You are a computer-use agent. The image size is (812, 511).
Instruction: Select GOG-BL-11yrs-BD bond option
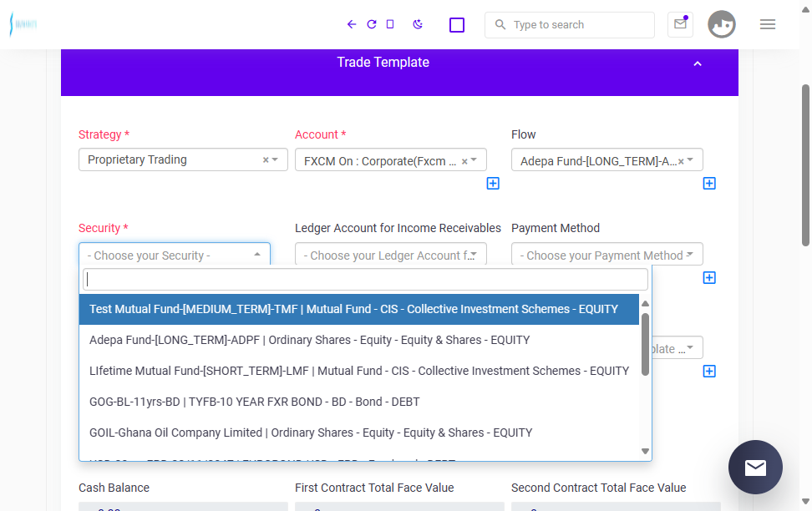359,402
